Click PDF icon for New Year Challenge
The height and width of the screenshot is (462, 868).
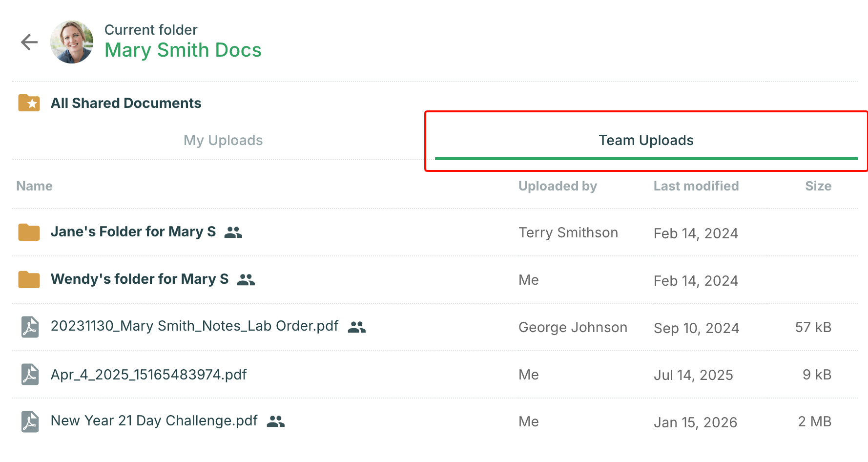pyautogui.click(x=30, y=421)
